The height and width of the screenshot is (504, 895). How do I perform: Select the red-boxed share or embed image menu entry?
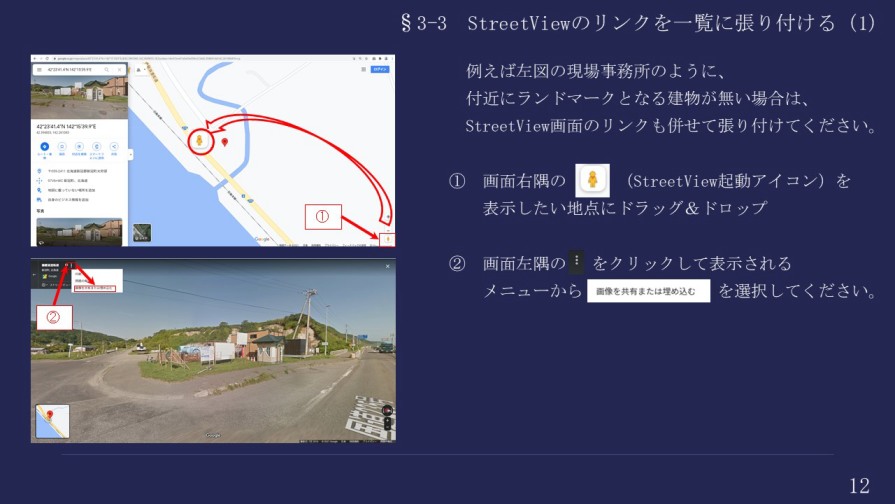click(95, 288)
